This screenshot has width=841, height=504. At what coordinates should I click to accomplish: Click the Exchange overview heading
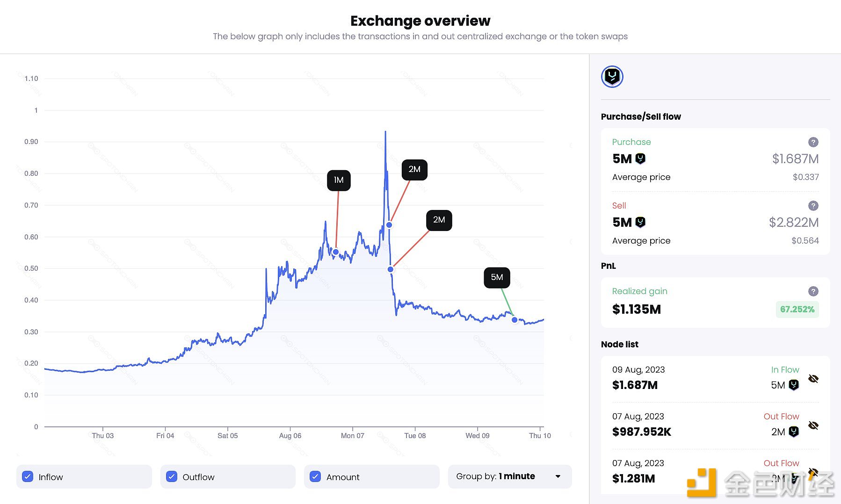420,21
